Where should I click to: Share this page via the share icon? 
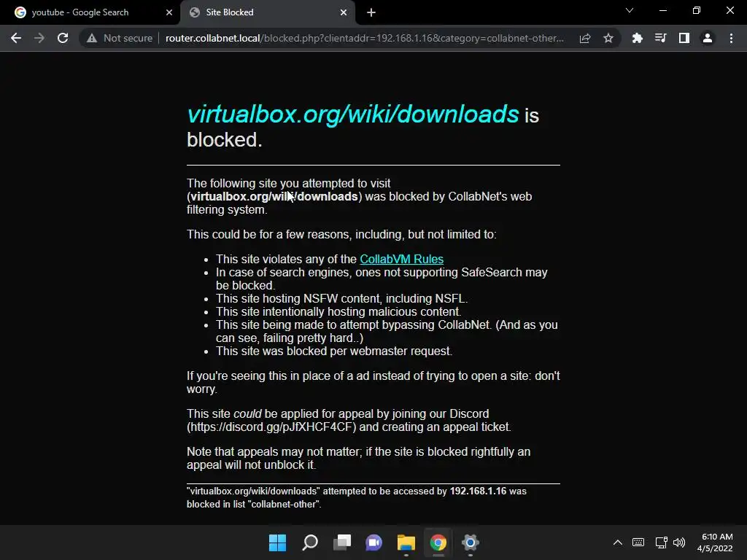tap(585, 38)
